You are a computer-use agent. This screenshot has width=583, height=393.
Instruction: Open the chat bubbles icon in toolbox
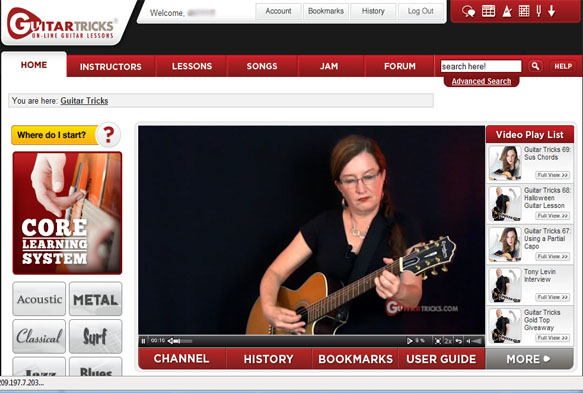468,12
